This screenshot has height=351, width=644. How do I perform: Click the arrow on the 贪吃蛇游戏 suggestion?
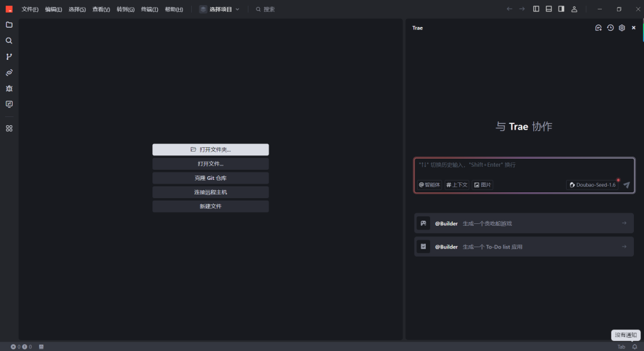pyautogui.click(x=625, y=223)
